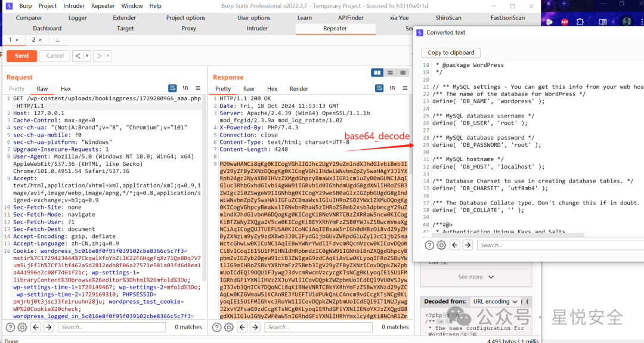Show non-printable characters (\n) in Response panel
Image resolution: width=644 pixels, height=343 pixels.
point(392,88)
